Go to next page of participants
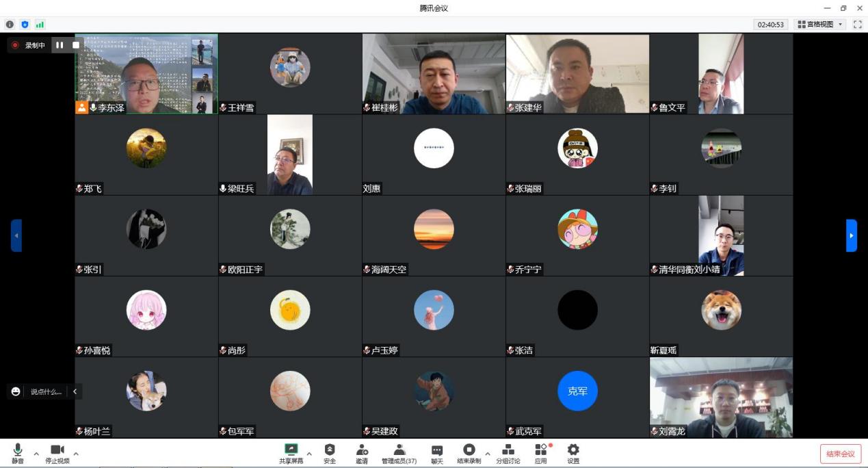 point(851,235)
